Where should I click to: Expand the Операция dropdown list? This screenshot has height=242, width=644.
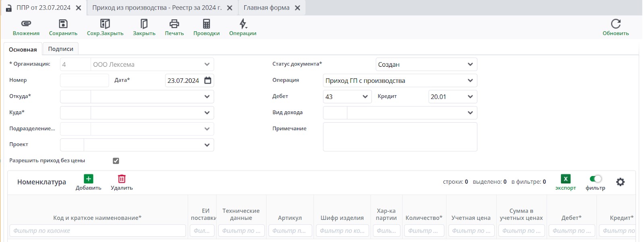(470, 80)
